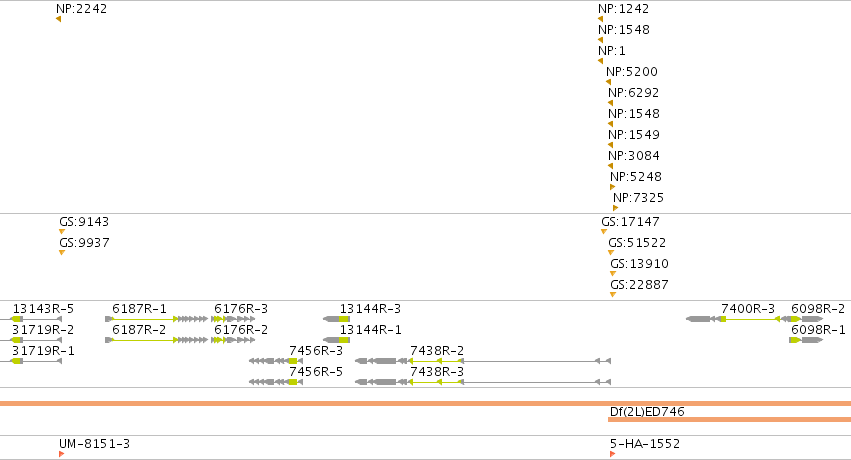Open the 6176R-3 transcript glyph
The height and width of the screenshot is (460, 851).
[233, 319]
